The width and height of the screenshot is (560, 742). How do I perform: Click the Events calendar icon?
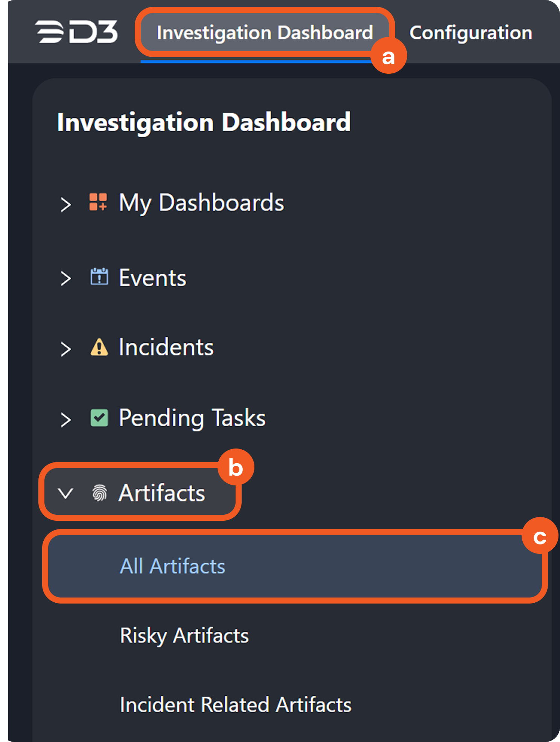point(99,277)
